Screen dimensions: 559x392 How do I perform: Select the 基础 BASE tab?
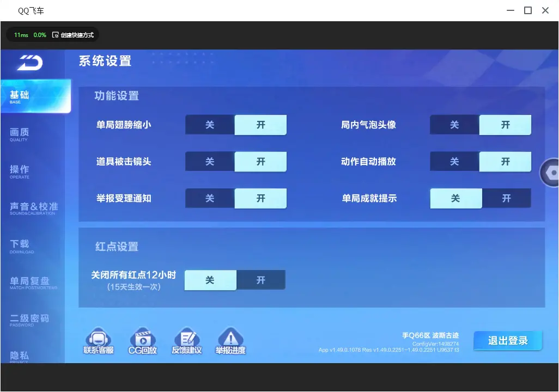pyautogui.click(x=35, y=96)
